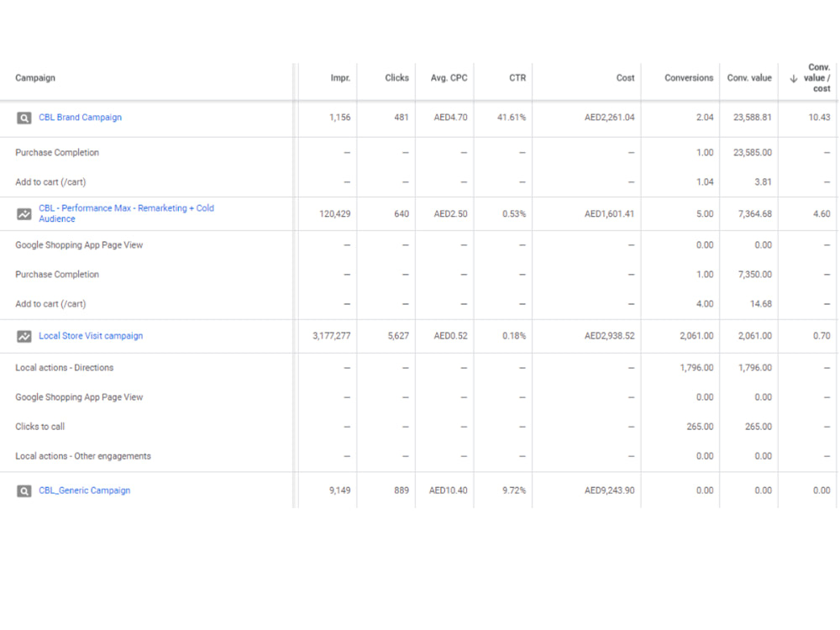Click the 41.61% CTR cell
The height and width of the screenshot is (630, 840).
coord(512,118)
